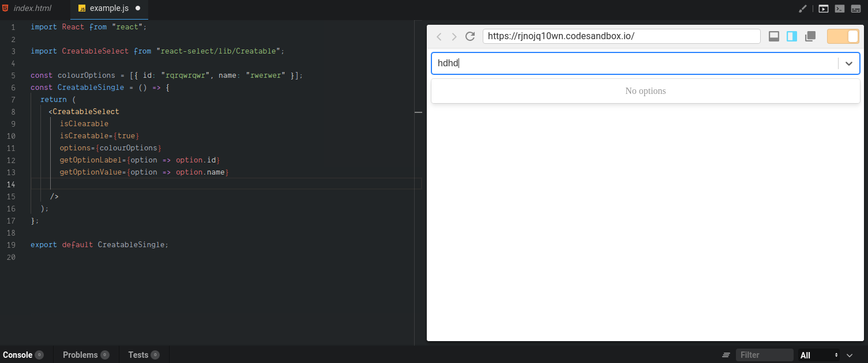Click inside the console Filter field

pos(764,354)
